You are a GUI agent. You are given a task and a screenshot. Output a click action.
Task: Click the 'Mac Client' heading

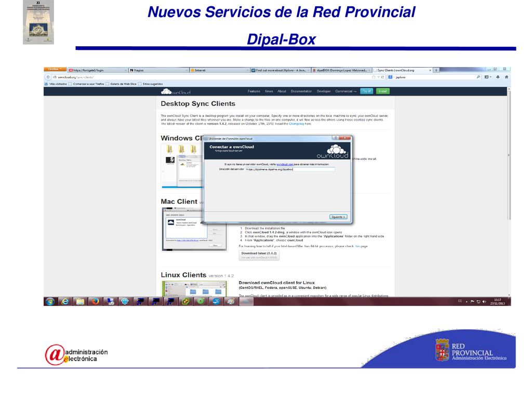(179, 202)
